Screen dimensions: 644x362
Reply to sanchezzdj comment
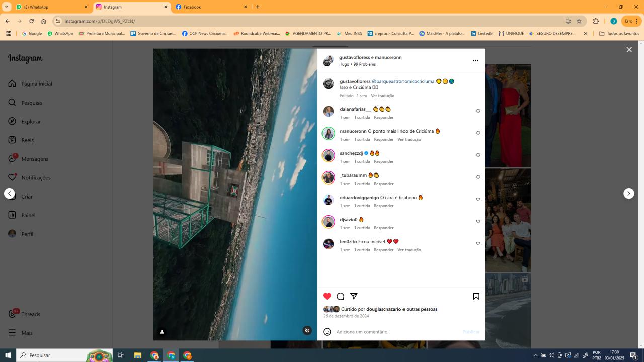point(384,161)
